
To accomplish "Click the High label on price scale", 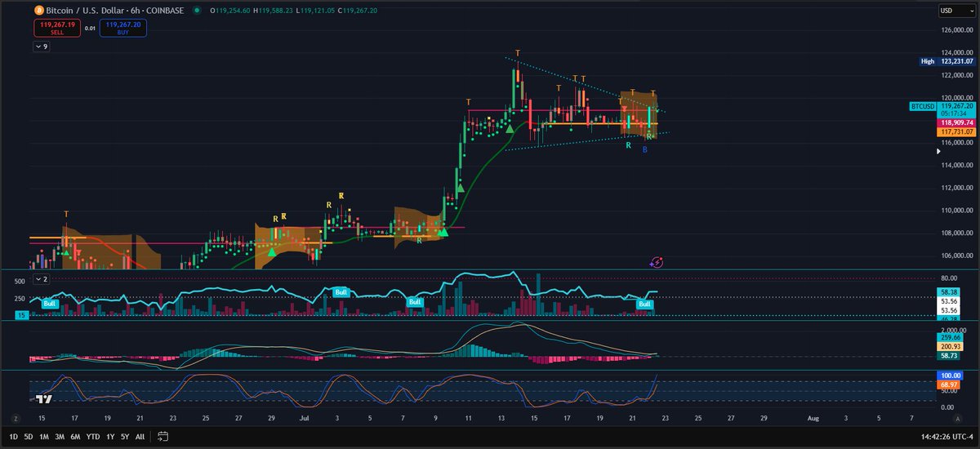I will (927, 61).
